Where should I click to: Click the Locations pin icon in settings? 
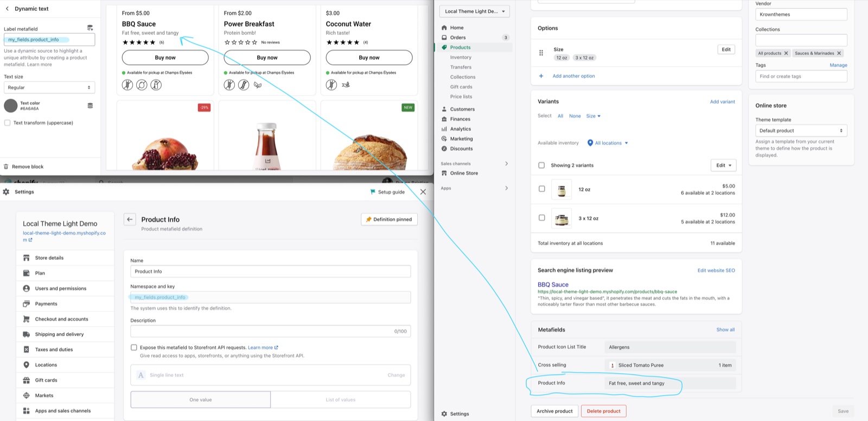(26, 365)
